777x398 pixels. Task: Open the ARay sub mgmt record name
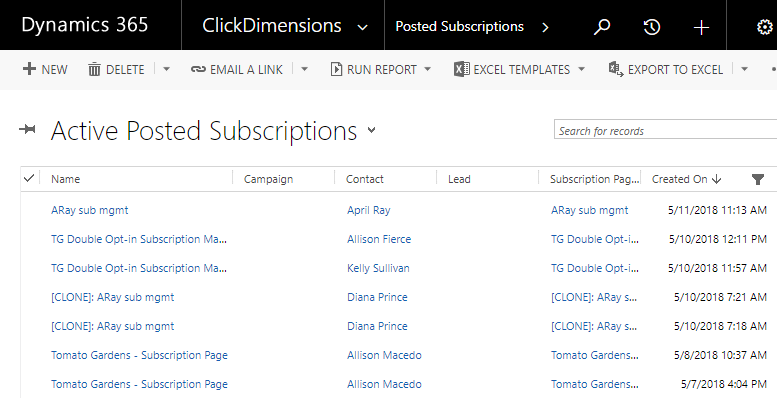(x=90, y=210)
